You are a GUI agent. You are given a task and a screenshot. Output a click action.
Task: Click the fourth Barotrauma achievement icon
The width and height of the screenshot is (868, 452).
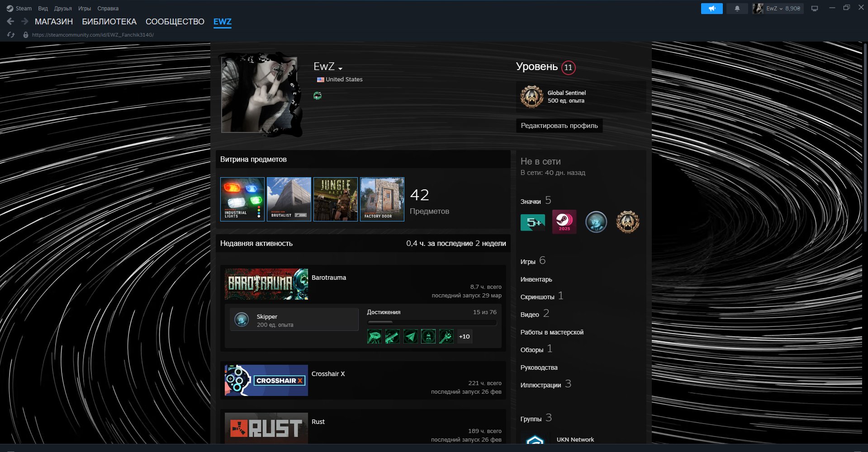[x=428, y=336]
